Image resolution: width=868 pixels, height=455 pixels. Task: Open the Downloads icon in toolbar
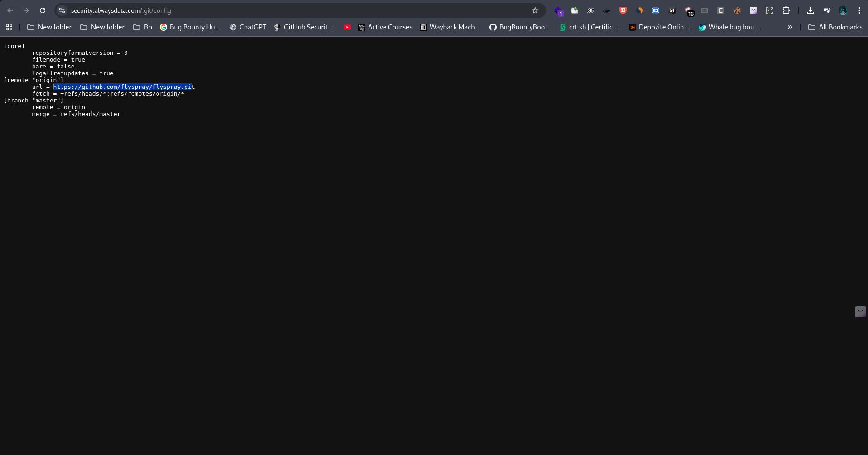(x=810, y=10)
